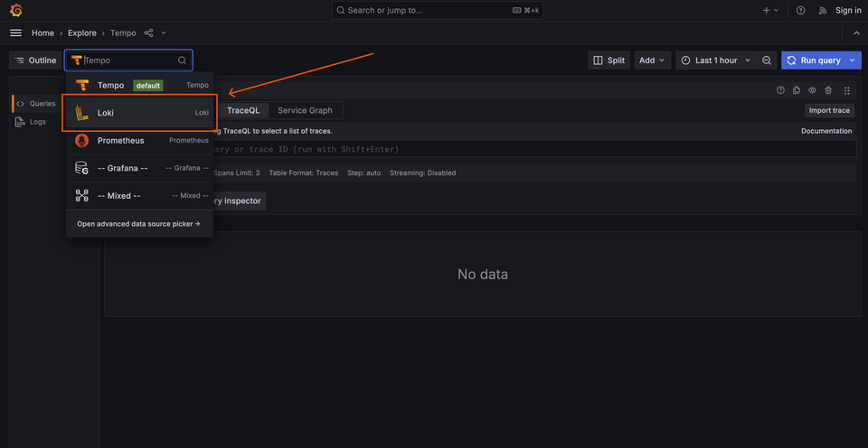
Task: Toggle the Outline button
Action: coord(35,61)
